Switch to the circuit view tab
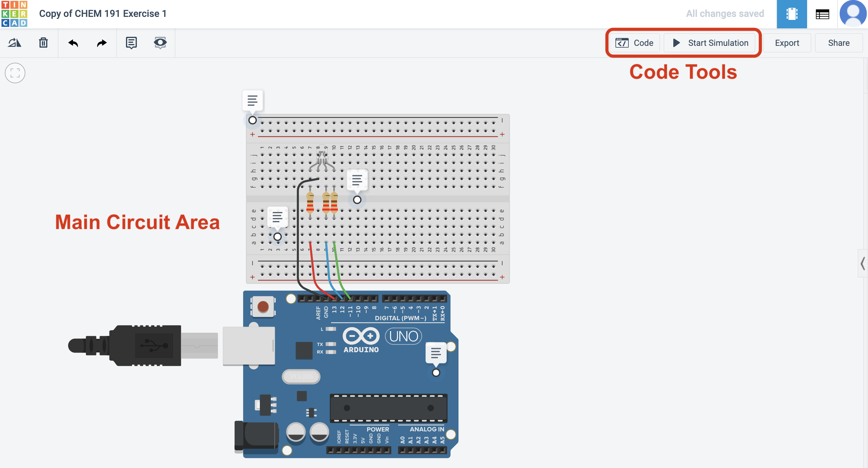 pos(791,14)
